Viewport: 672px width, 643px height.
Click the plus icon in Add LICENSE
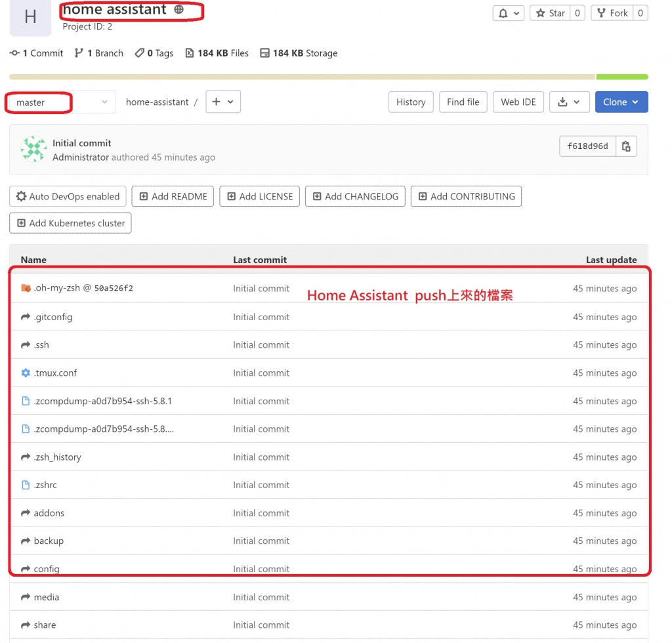click(x=232, y=196)
